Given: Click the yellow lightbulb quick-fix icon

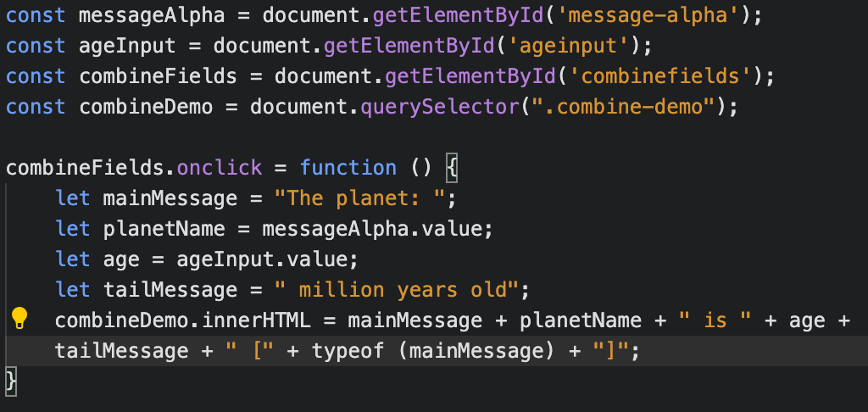Looking at the screenshot, I should pyautogui.click(x=19, y=319).
